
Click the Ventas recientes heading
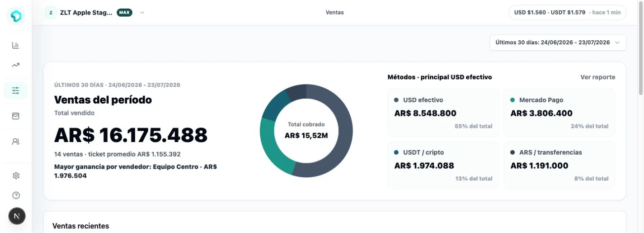80,226
